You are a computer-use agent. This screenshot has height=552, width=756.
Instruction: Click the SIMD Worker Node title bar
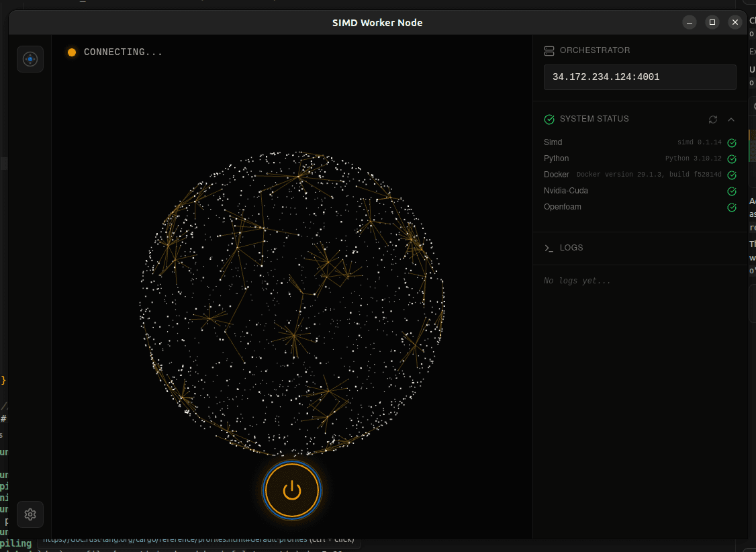point(377,22)
